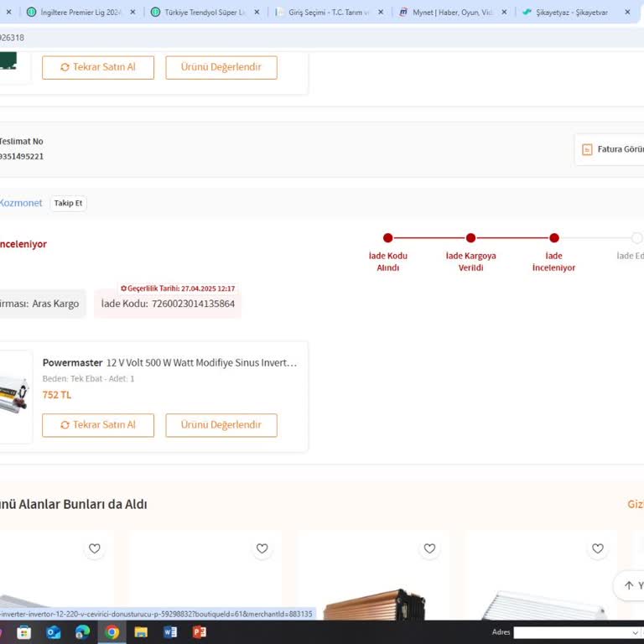Open the Kozmonet seller link
The width and height of the screenshot is (644, 644).
tap(20, 203)
